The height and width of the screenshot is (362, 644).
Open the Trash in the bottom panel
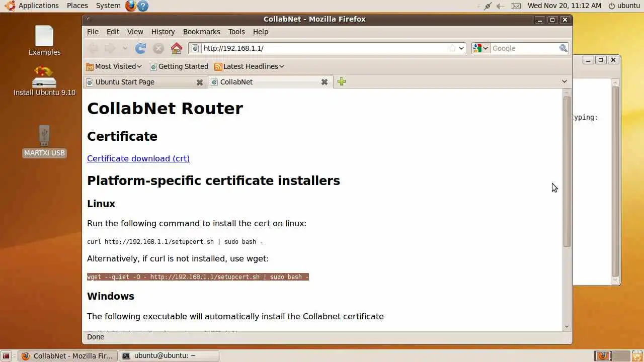point(637,356)
